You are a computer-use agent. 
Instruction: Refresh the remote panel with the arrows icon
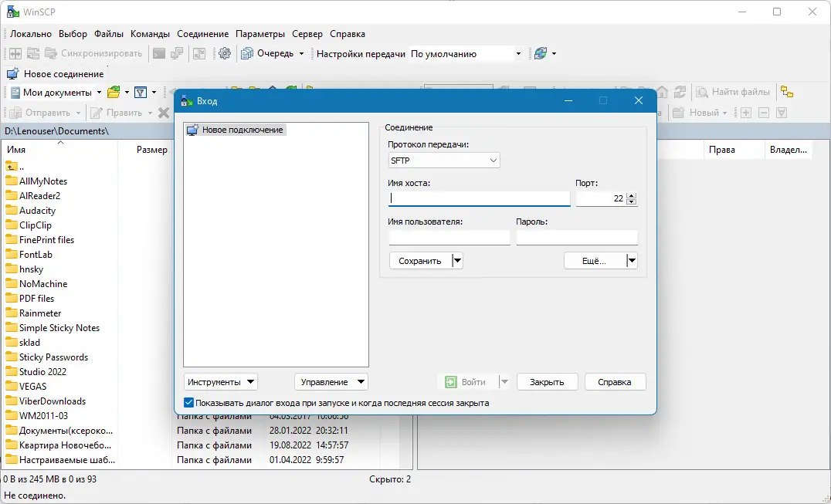coord(681,91)
